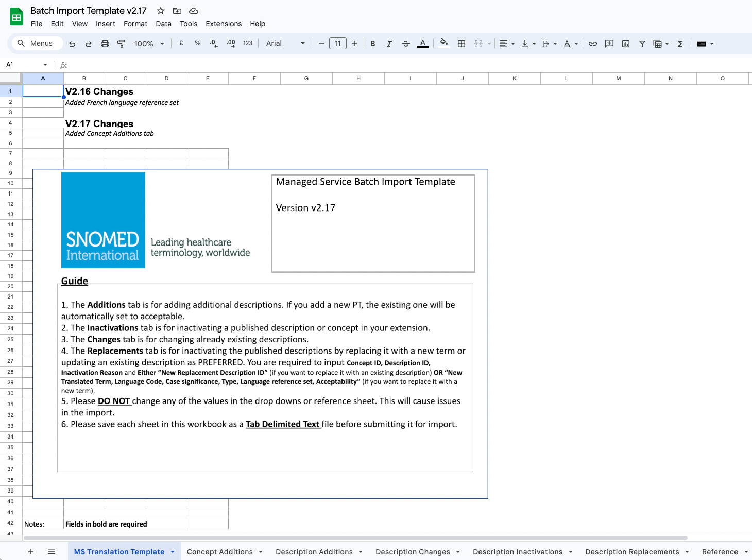Screen dimensions: 752x560
Task: Click the Redo arrow icon
Action: 89,44
